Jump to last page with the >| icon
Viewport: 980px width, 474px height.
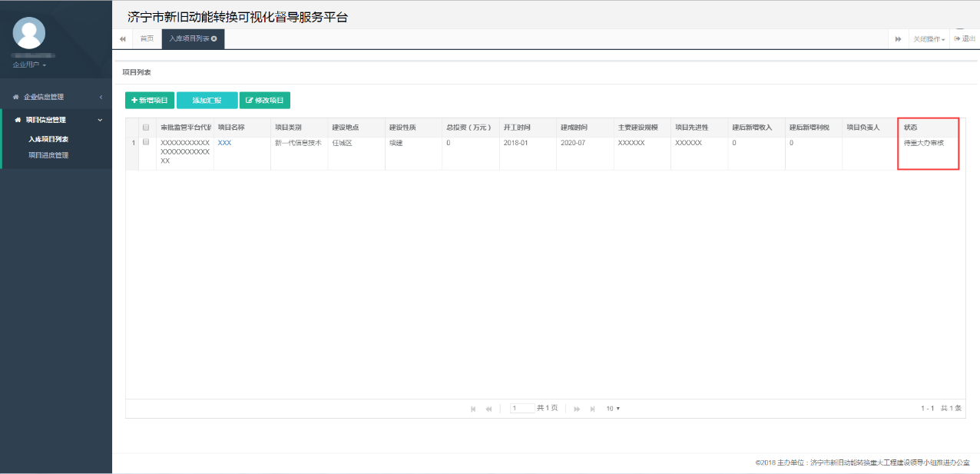[x=592, y=408]
